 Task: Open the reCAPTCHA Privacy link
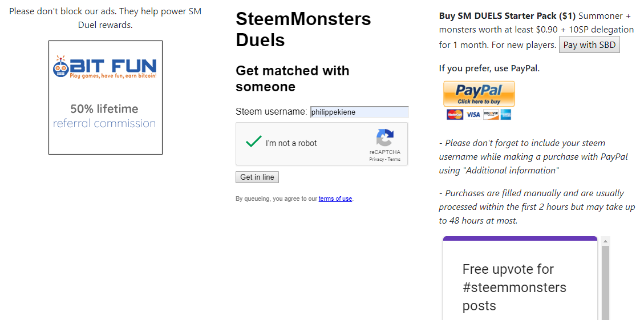coord(376,160)
